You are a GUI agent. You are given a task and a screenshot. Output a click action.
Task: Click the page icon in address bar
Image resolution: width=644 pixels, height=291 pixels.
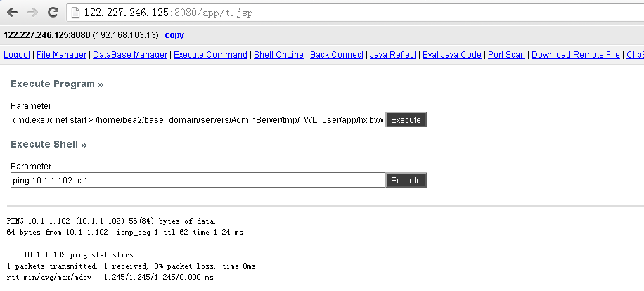[x=75, y=13]
